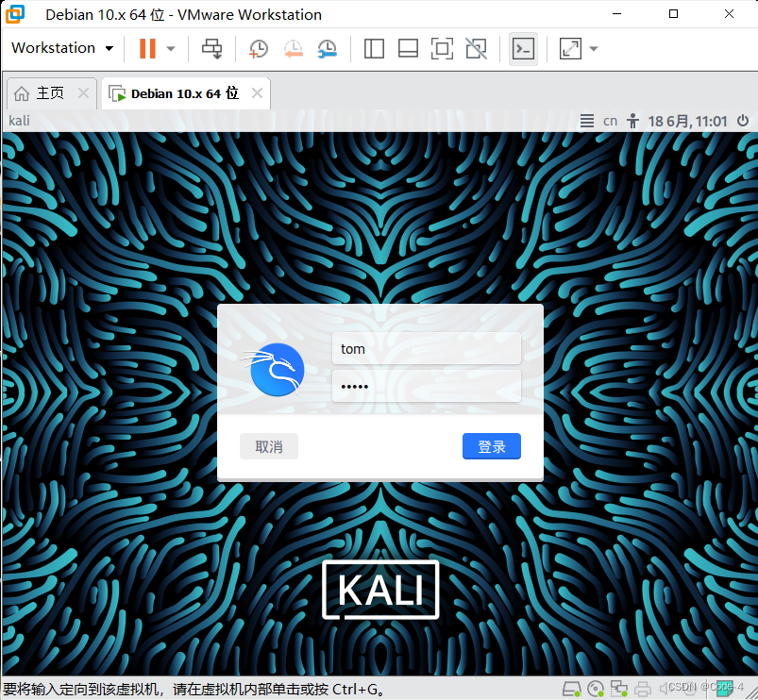Screen dimensions: 758x700
Task: Open the power menu icon in the Kali panel
Action: tap(743, 121)
